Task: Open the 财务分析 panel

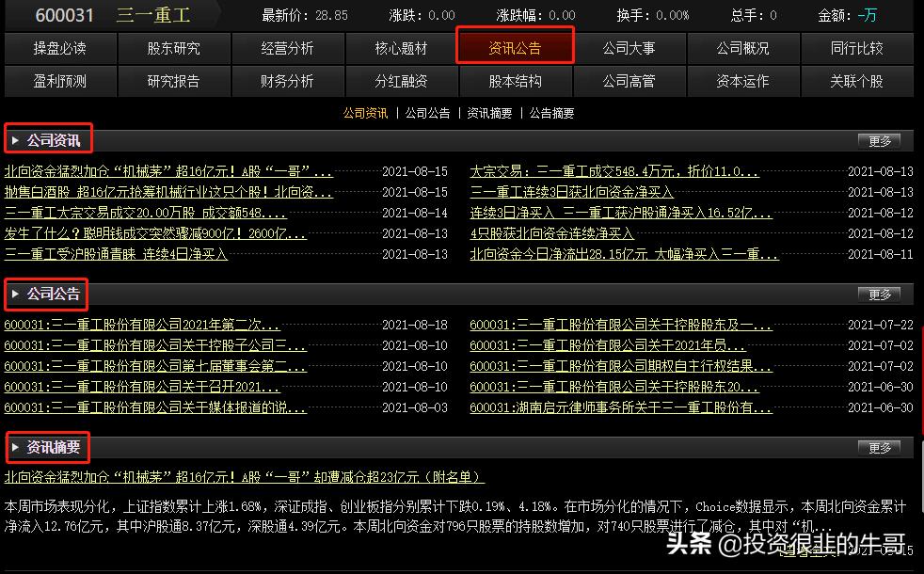Action: [x=288, y=82]
